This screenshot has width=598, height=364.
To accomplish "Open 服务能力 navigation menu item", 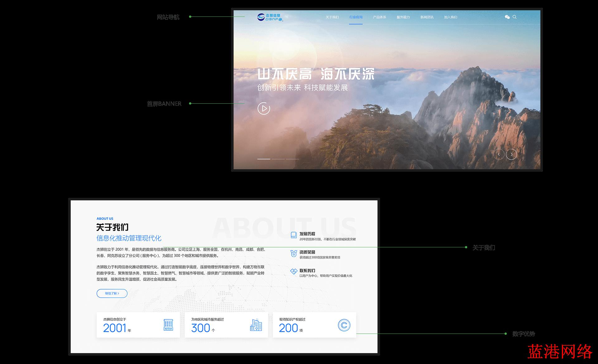I will [403, 17].
